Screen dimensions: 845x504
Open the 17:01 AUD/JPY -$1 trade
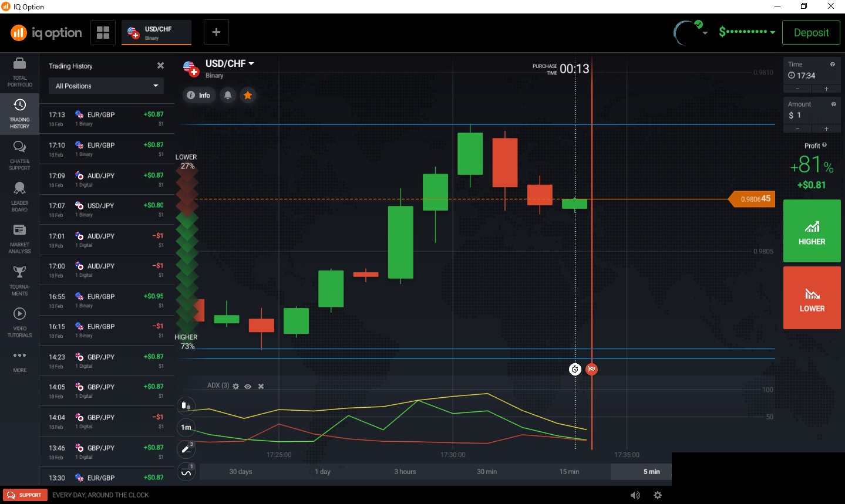[106, 240]
